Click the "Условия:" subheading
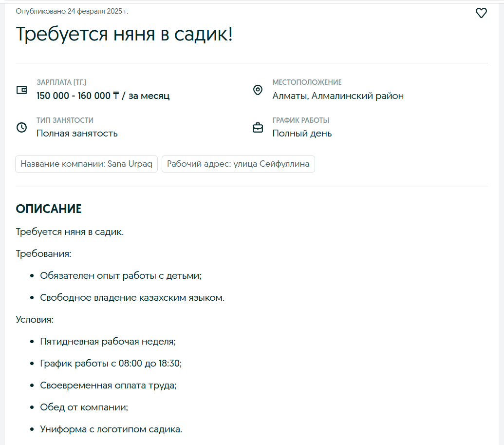Image resolution: width=504 pixels, height=445 pixels. coord(35,320)
